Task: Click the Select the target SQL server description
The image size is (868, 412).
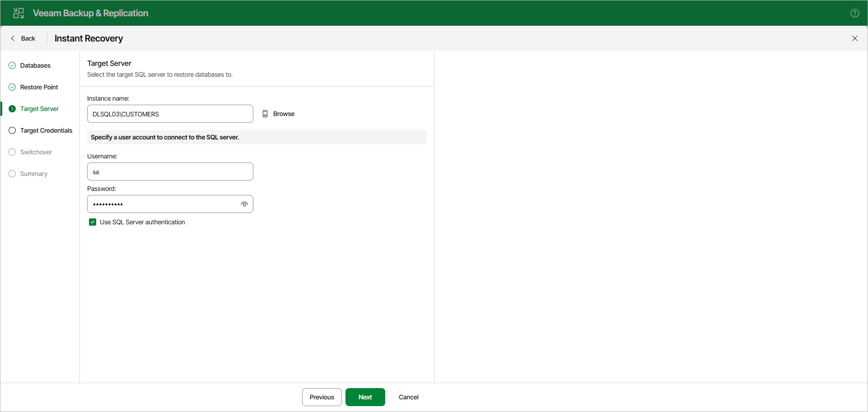Action: 160,74
